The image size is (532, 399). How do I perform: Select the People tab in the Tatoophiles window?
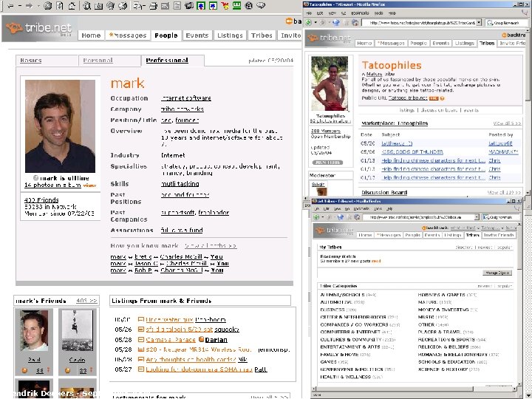pos(418,43)
